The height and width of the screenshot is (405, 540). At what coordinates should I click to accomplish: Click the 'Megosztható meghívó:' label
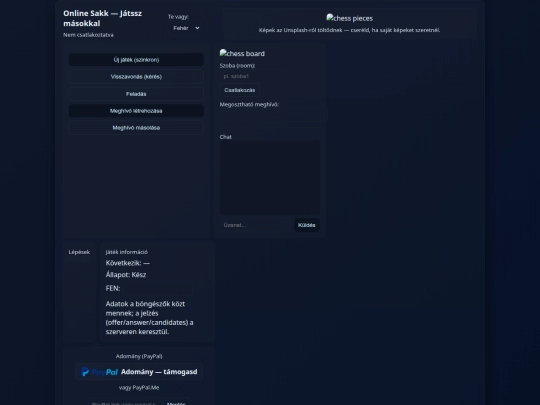[249, 104]
